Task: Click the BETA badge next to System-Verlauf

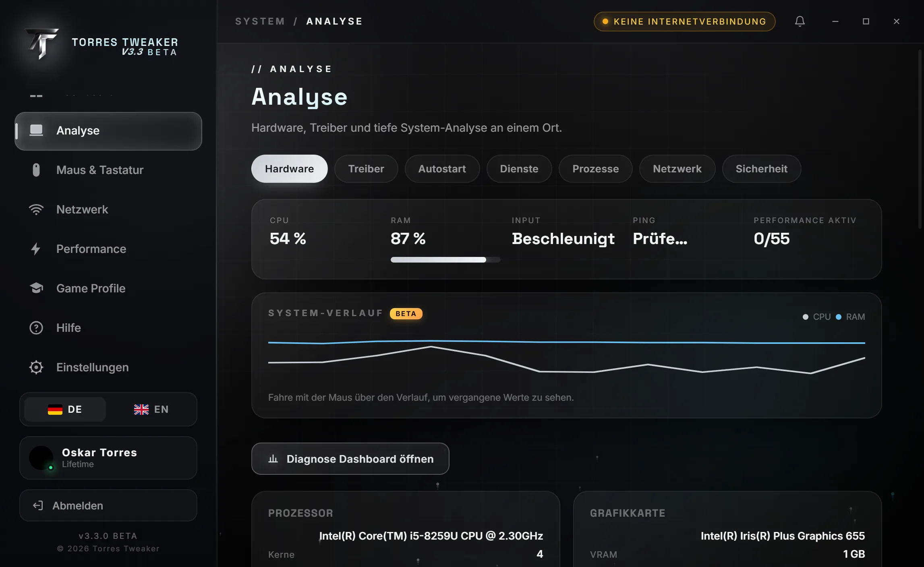Action: [406, 314]
